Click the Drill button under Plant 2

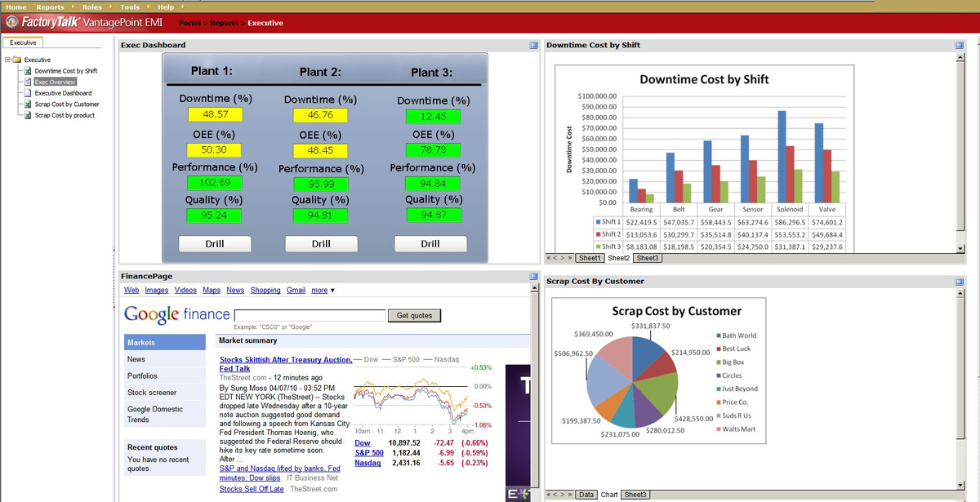click(320, 243)
